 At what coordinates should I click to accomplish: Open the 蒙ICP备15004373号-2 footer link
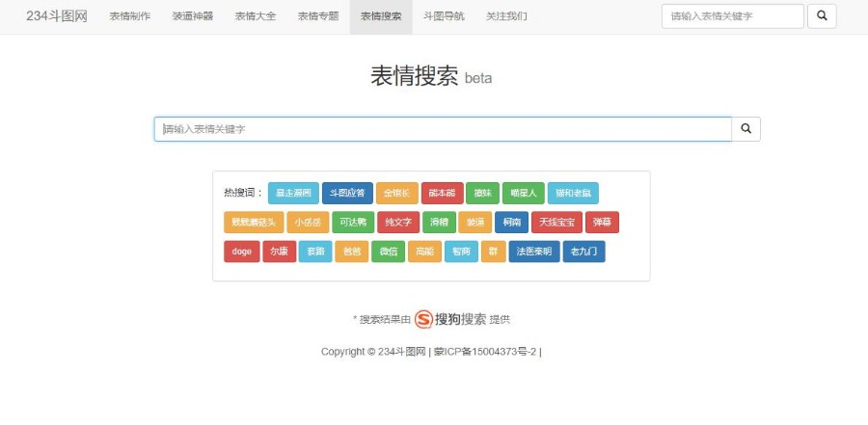485,352
